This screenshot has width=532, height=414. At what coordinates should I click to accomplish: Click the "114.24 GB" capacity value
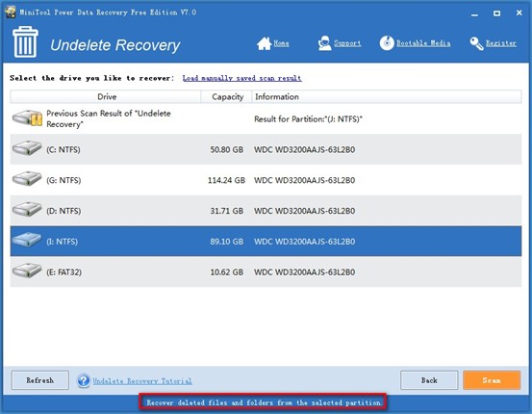226,180
